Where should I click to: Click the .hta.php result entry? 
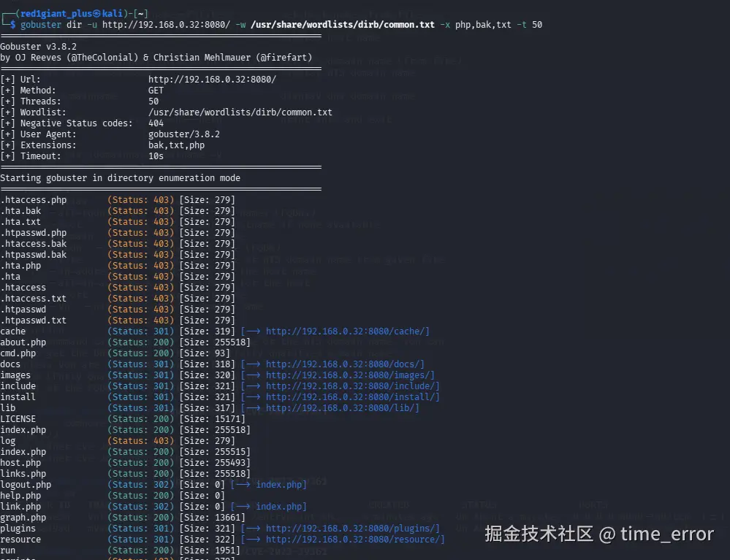point(20,266)
